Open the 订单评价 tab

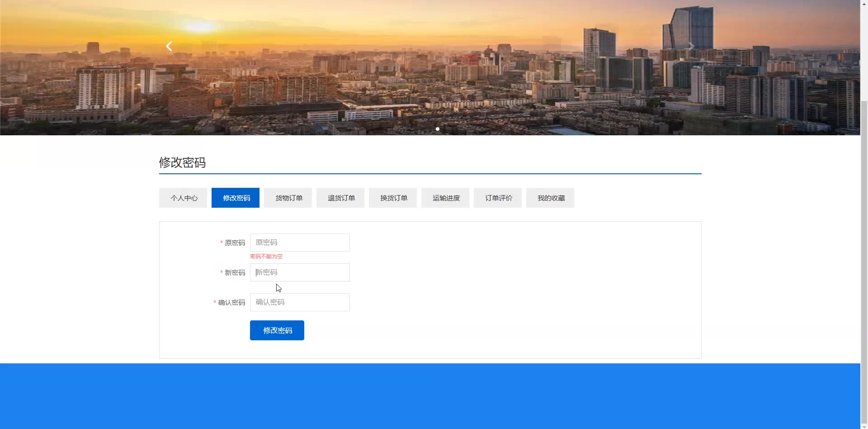tap(498, 198)
